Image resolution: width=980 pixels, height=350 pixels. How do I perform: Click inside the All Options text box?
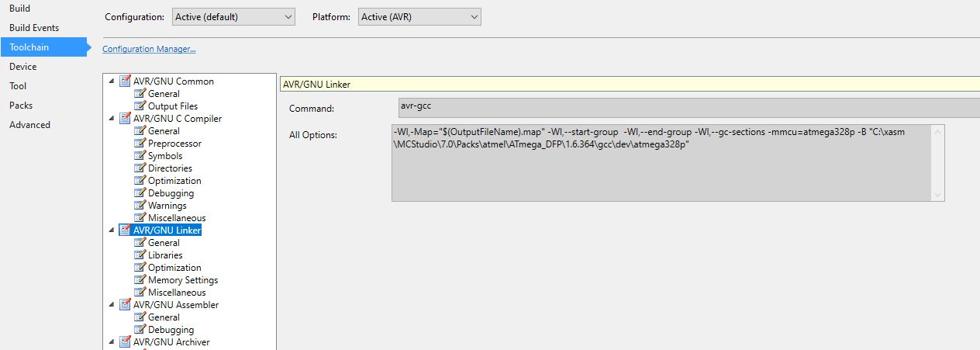click(662, 163)
